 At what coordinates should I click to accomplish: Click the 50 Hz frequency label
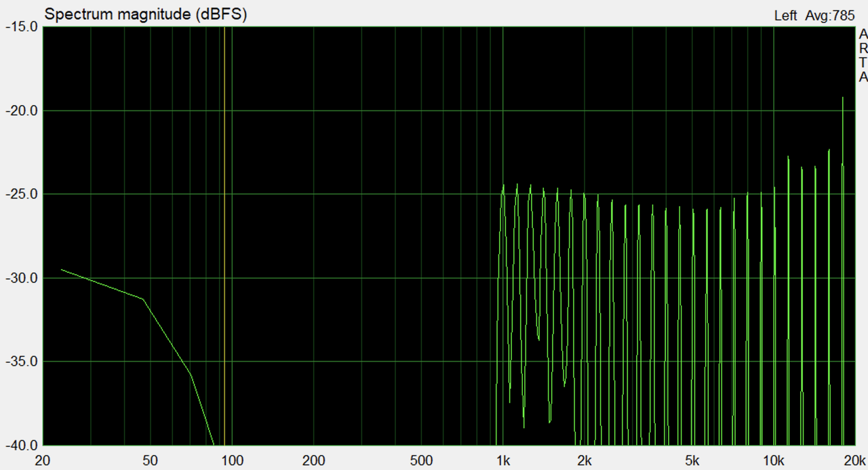[x=151, y=461]
